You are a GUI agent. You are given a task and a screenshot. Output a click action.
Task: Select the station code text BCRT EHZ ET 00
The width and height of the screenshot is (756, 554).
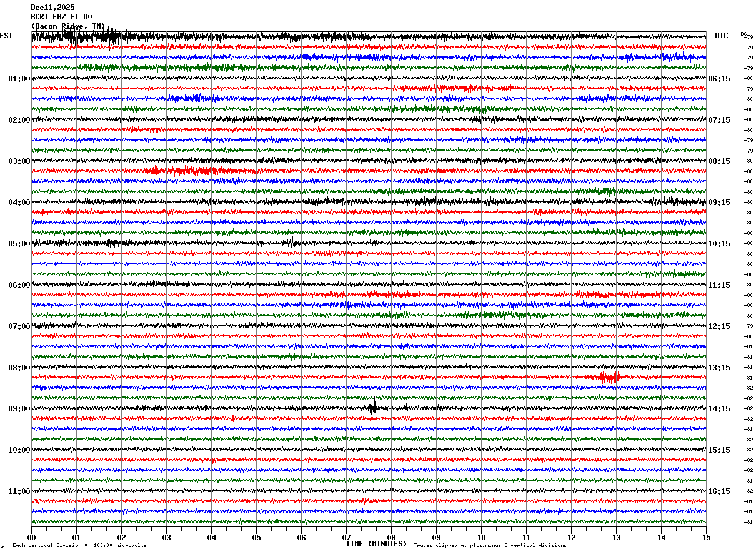pos(61,17)
